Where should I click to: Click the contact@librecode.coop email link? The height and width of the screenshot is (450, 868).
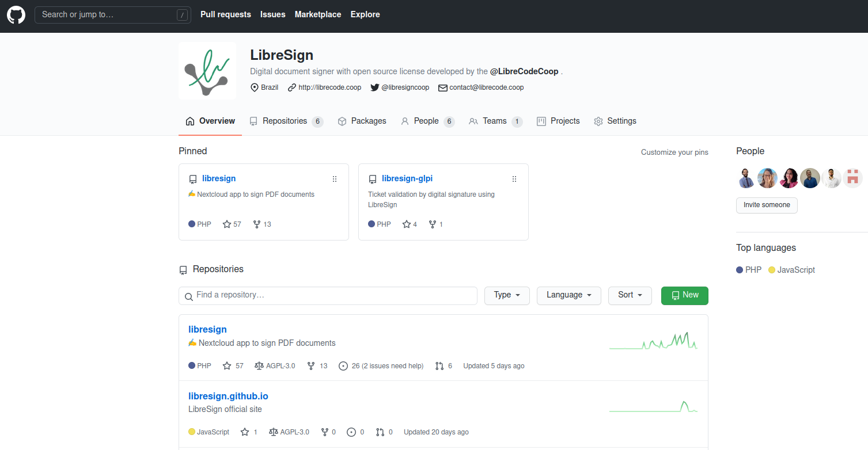(x=487, y=87)
